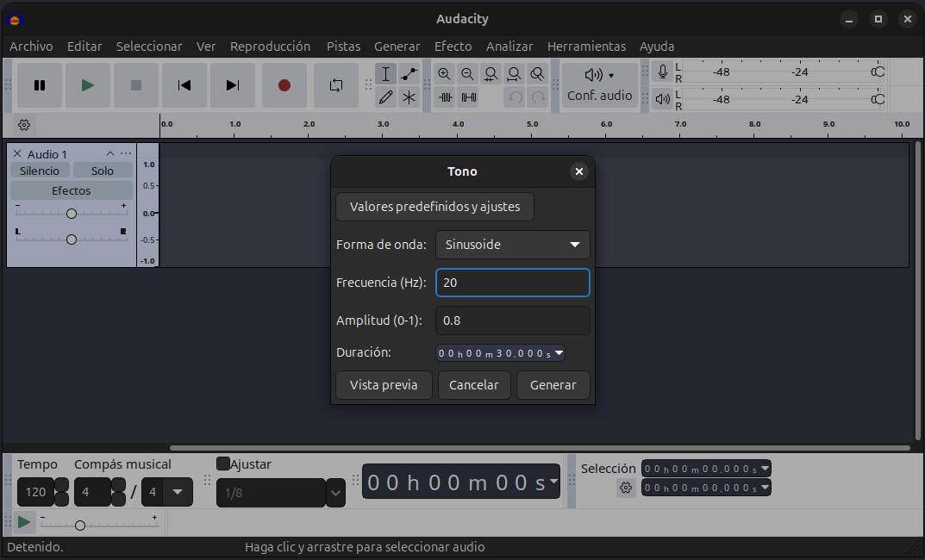The height and width of the screenshot is (560, 925).
Task: Open the Forma de onda dropdown
Action: pos(513,245)
